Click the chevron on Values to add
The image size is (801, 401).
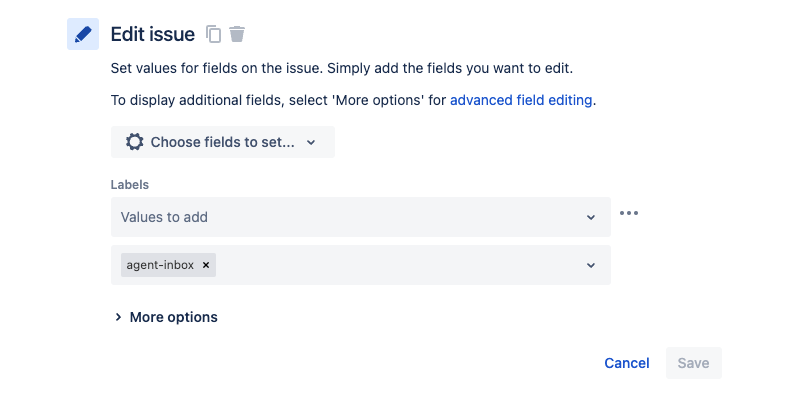tap(591, 218)
